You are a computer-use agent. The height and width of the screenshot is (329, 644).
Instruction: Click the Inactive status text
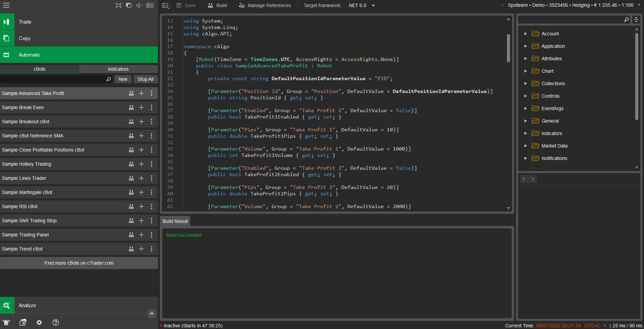click(193, 326)
